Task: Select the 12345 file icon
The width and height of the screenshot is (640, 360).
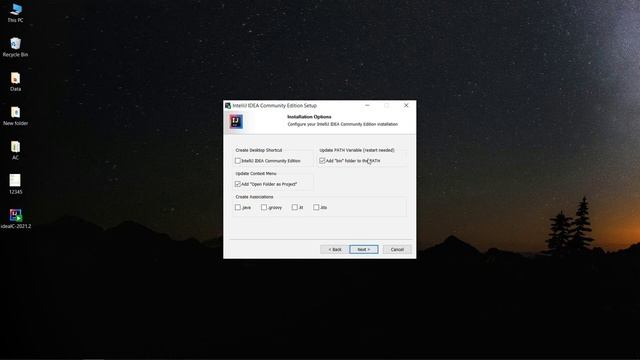Action: point(16,184)
